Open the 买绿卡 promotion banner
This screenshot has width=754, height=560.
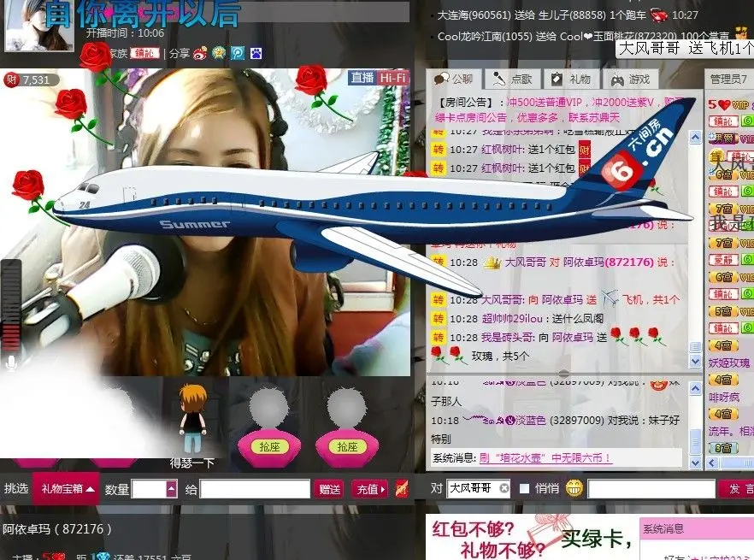(x=532, y=538)
